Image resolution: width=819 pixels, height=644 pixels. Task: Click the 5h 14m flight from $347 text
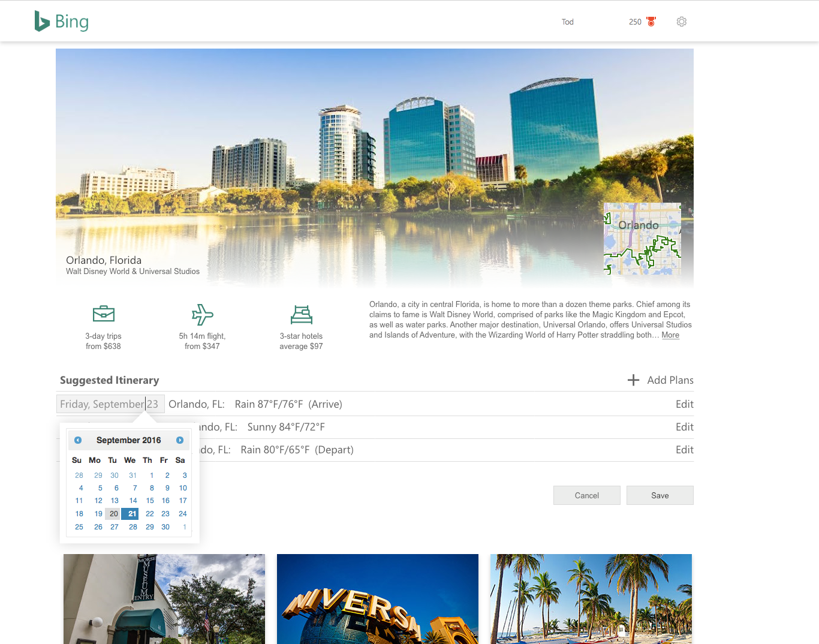[x=203, y=341]
